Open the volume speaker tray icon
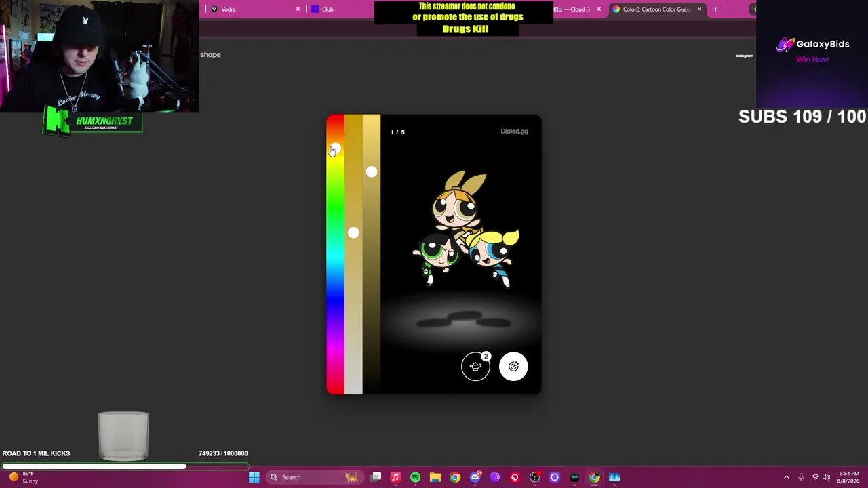The width and height of the screenshot is (868, 488). 826,477
